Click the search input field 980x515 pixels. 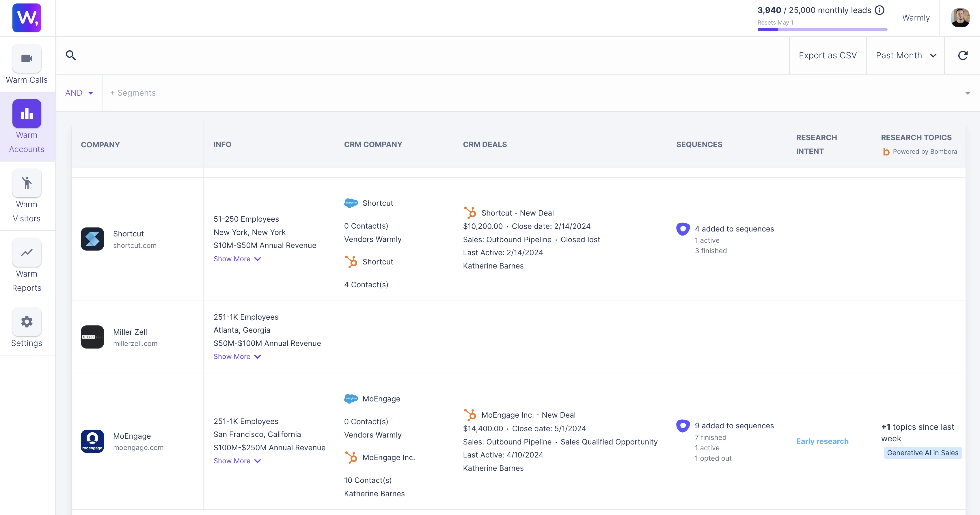(422, 55)
